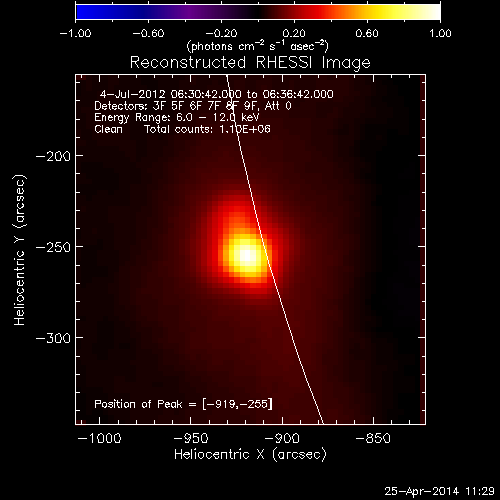500x500 pixels.
Task: Click the Detectors annotation line
Action: pyautogui.click(x=193, y=106)
